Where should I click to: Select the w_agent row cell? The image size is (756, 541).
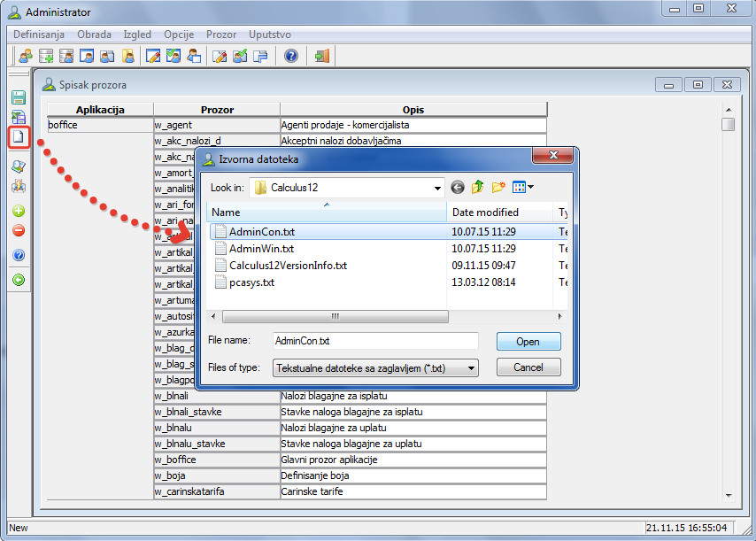pyautogui.click(x=217, y=125)
